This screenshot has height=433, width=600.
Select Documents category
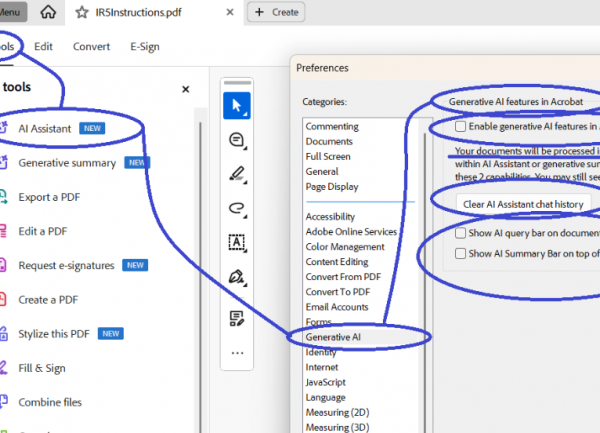click(x=329, y=142)
